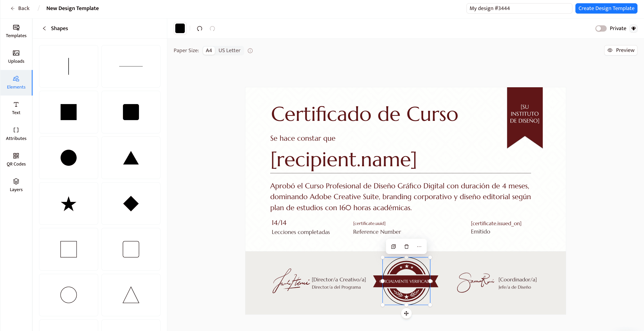This screenshot has width=644, height=331.
Task: Select US Letter paper size
Action: point(229,50)
